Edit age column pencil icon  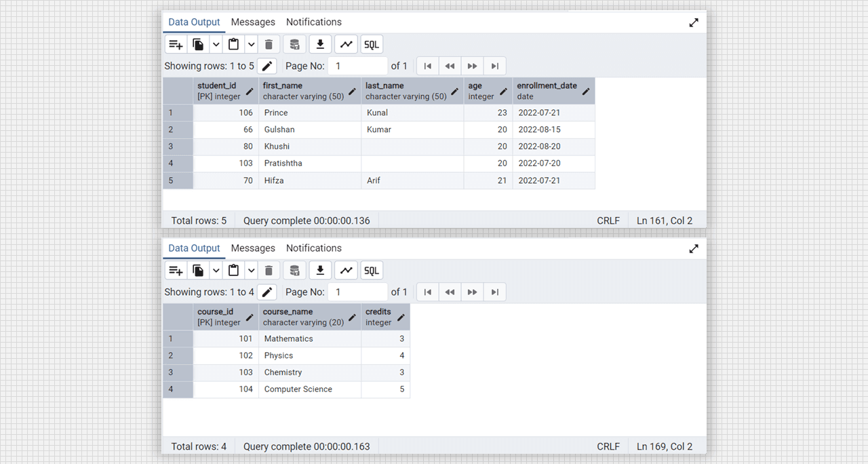pos(503,91)
